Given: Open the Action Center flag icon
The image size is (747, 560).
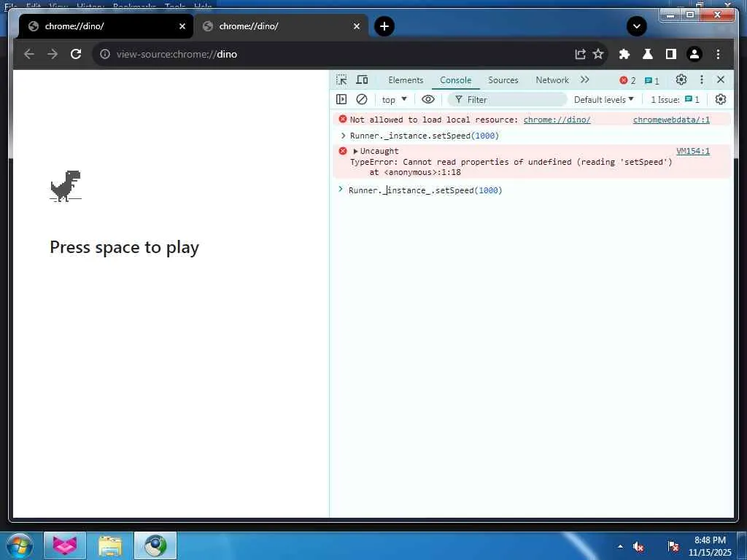Looking at the screenshot, I should (x=673, y=546).
